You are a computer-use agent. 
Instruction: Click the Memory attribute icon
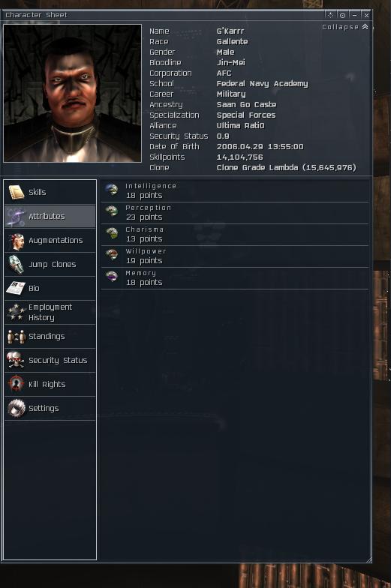pyautogui.click(x=112, y=277)
